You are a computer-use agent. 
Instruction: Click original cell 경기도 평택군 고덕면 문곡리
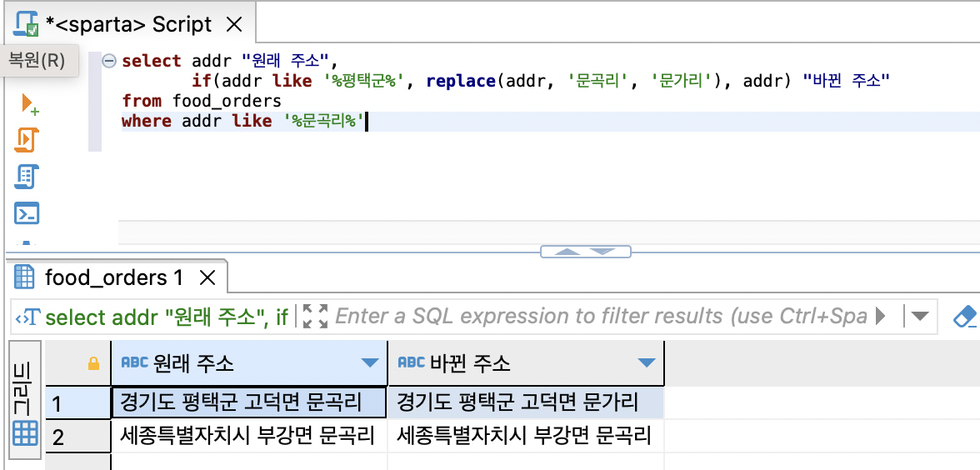pos(248,402)
